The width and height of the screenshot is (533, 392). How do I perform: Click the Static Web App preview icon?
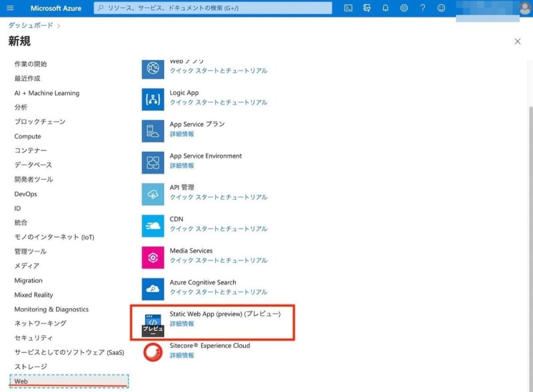tap(153, 325)
